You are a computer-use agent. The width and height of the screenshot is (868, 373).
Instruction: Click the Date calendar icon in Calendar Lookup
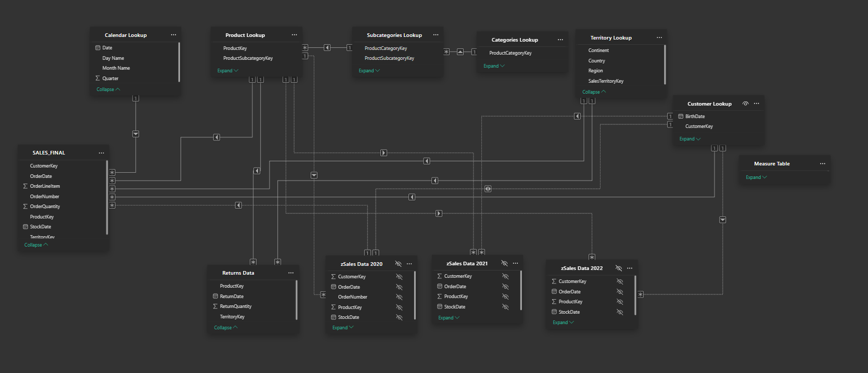(x=97, y=48)
